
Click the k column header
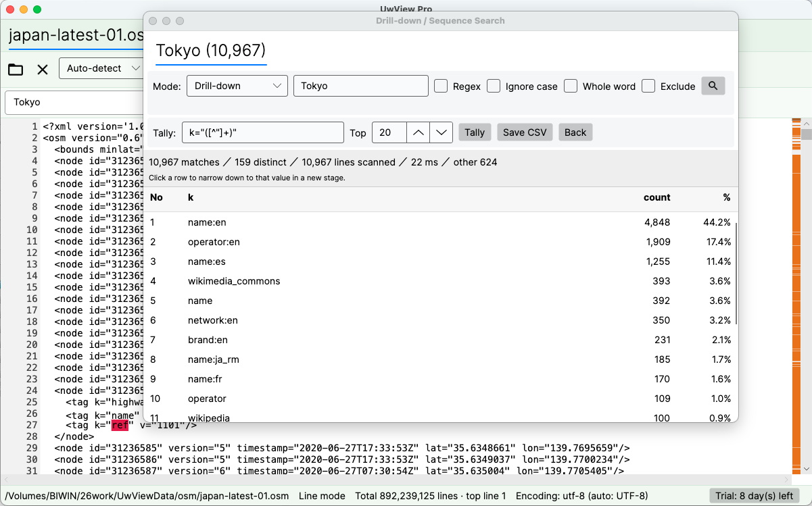pyautogui.click(x=191, y=197)
